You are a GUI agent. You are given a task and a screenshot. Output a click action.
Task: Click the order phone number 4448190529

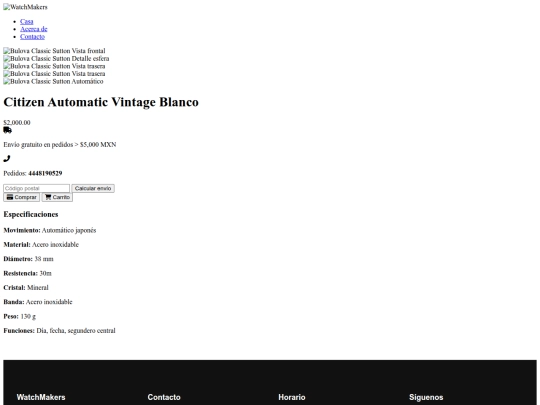point(45,173)
